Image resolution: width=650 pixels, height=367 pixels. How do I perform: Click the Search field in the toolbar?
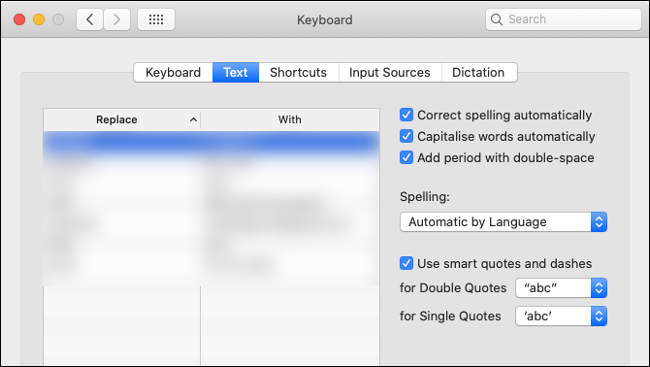[563, 19]
